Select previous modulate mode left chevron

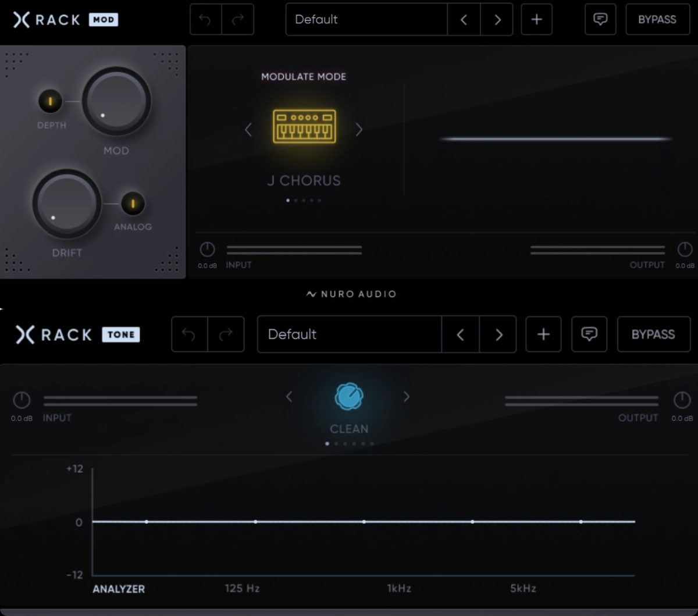pos(248,130)
